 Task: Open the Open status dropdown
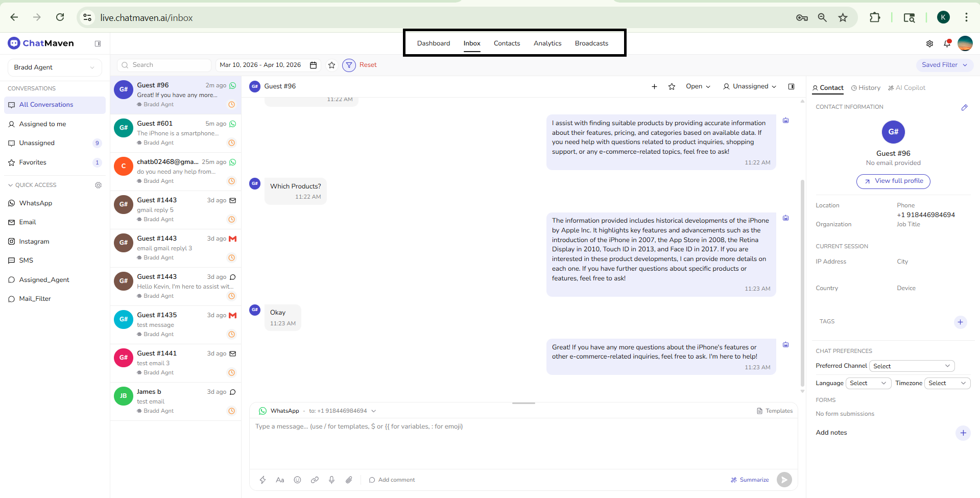coord(698,86)
